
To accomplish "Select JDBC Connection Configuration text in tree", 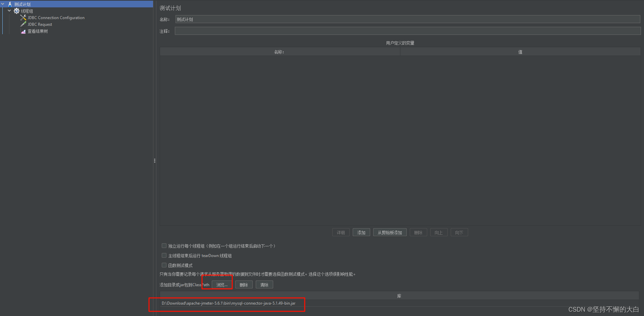I will point(56,18).
